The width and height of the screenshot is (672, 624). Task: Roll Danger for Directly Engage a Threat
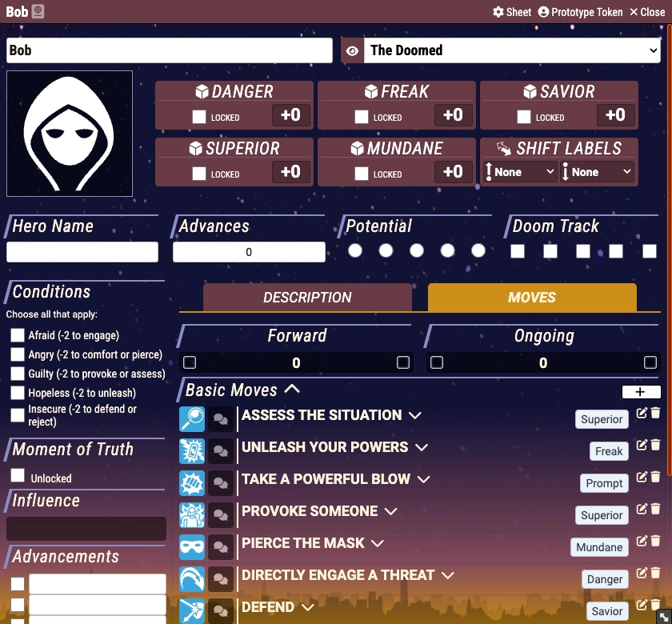(605, 579)
